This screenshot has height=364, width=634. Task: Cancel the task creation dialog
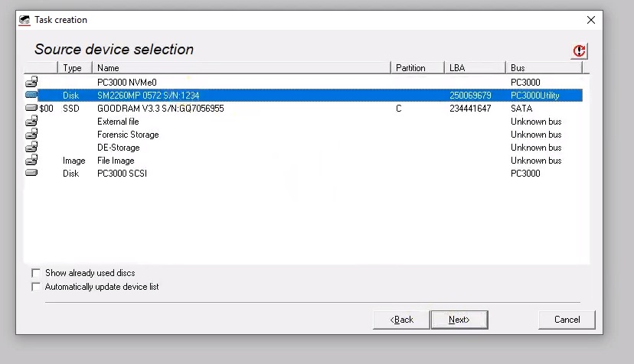tap(567, 320)
